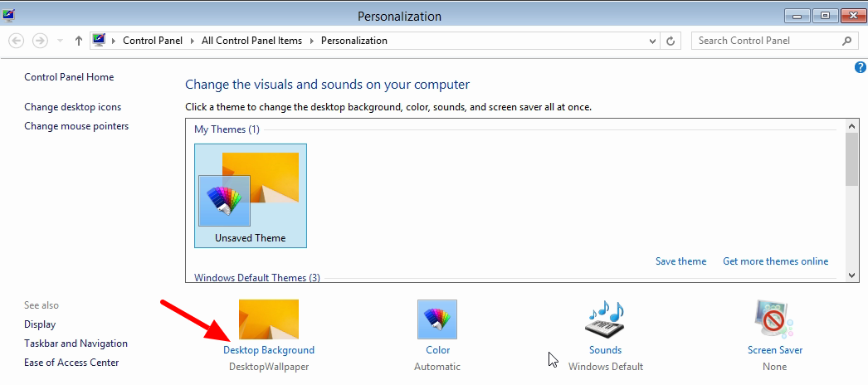The height and width of the screenshot is (385, 868).
Task: Open Change mouse pointers link
Action: 76,126
